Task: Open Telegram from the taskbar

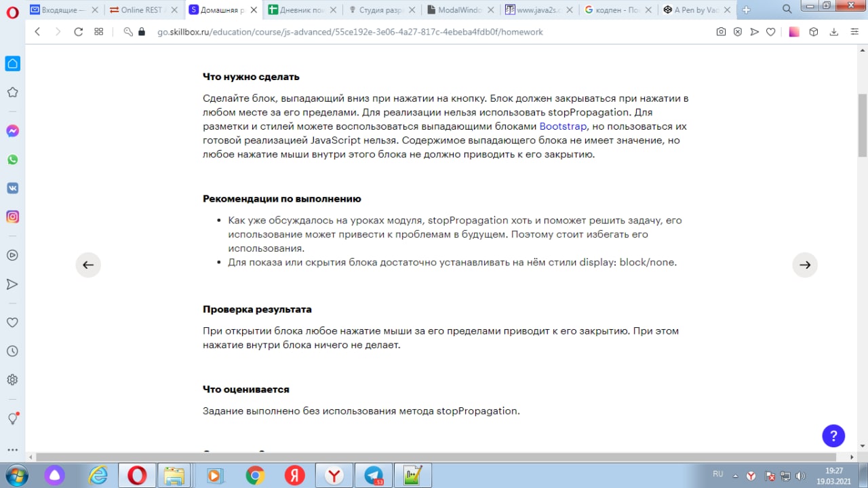Action: 374,475
